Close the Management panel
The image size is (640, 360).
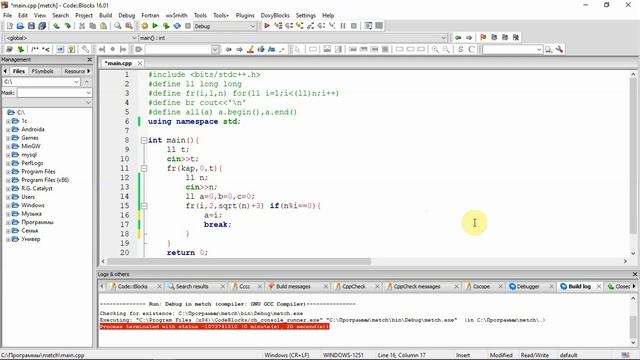pos(90,60)
